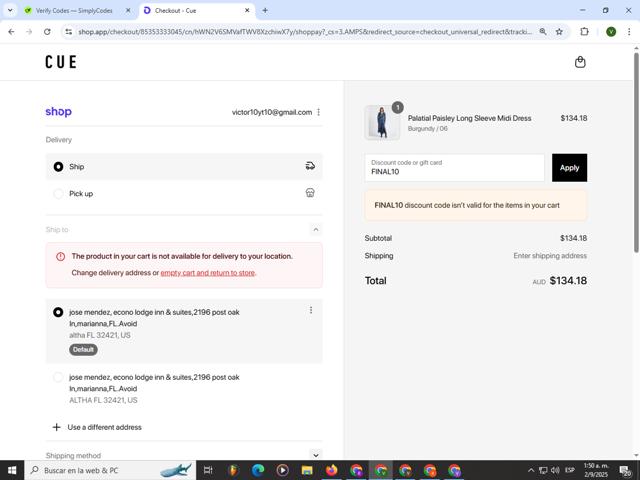Click the Windows search box
Image resolution: width=640 pixels, height=480 pixels.
(x=110, y=470)
